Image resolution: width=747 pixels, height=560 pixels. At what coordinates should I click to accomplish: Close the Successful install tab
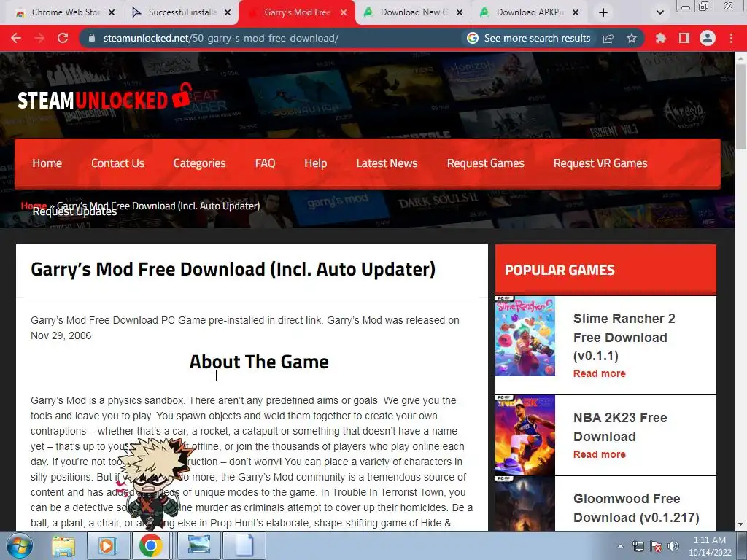click(x=228, y=12)
